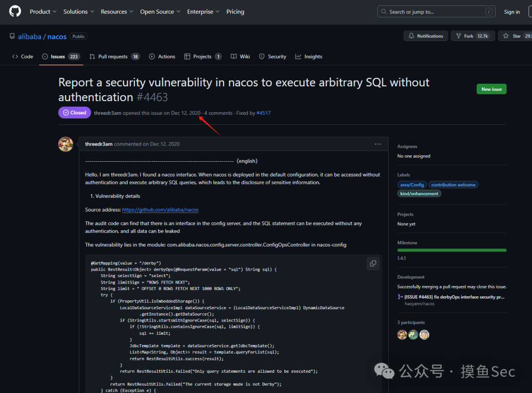Open the fixing pull request #4517
The width and height of the screenshot is (532, 393).
point(264,113)
